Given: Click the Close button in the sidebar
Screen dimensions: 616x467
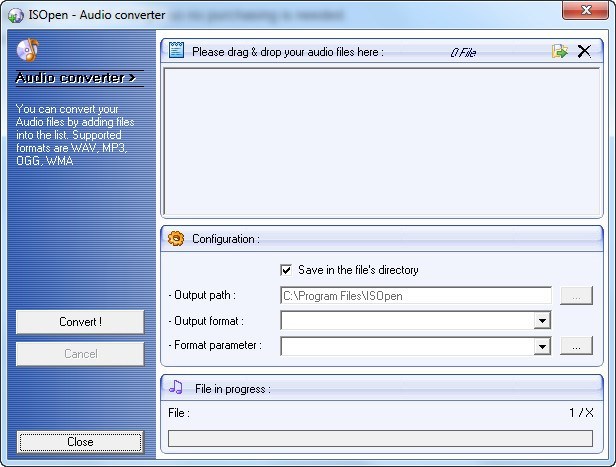Looking at the screenshot, I should click(x=80, y=442).
